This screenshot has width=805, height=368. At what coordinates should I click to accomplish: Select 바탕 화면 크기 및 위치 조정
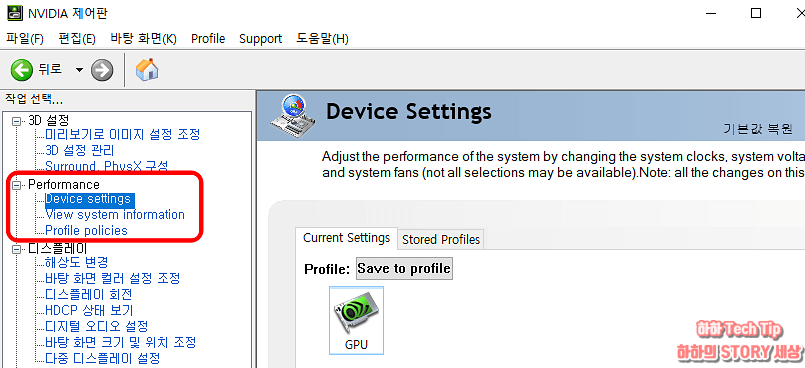121,342
